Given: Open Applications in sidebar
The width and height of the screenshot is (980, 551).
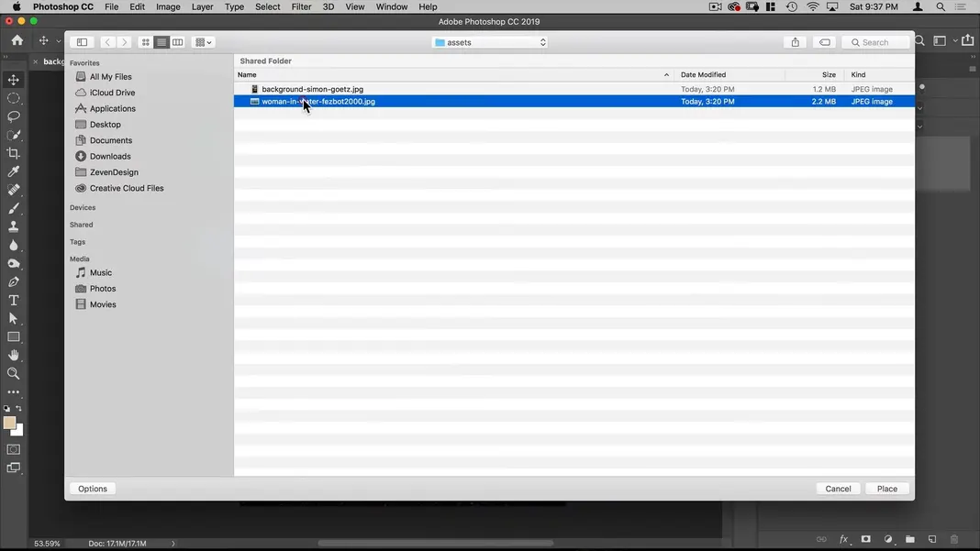Looking at the screenshot, I should (112, 108).
